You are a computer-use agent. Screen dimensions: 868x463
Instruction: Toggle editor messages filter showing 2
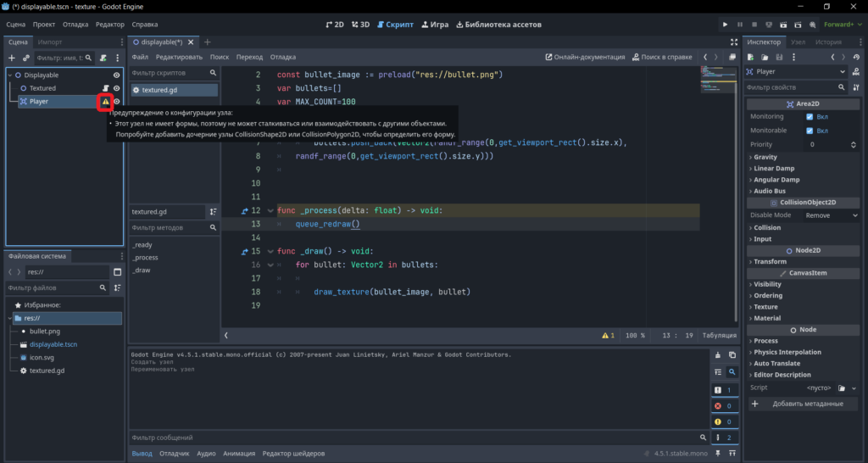click(x=725, y=438)
